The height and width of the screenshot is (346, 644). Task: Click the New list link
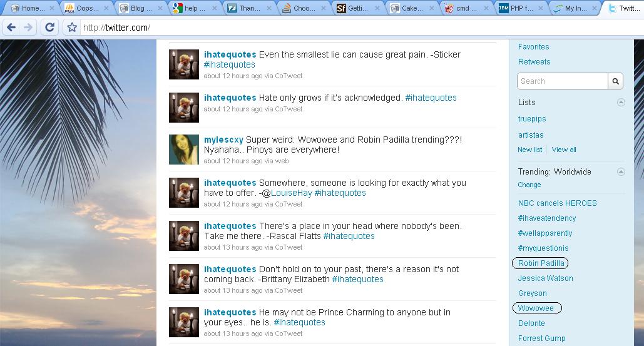529,150
